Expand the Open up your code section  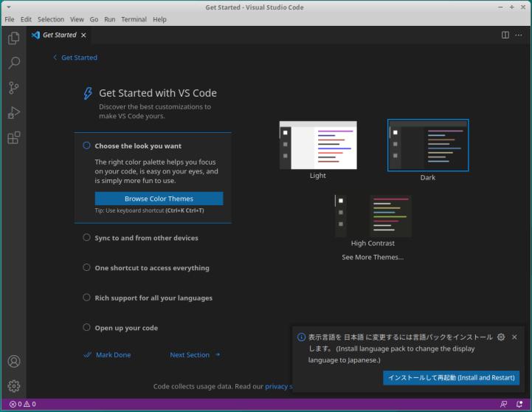[x=126, y=328]
